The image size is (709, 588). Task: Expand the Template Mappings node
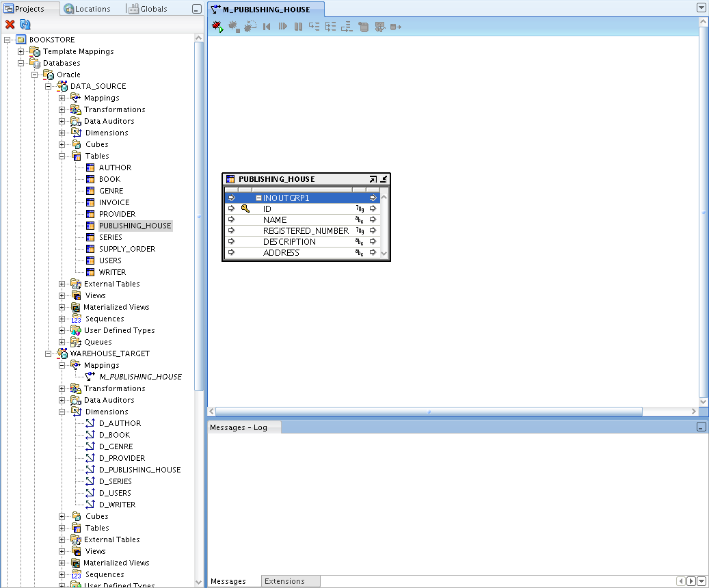point(21,51)
